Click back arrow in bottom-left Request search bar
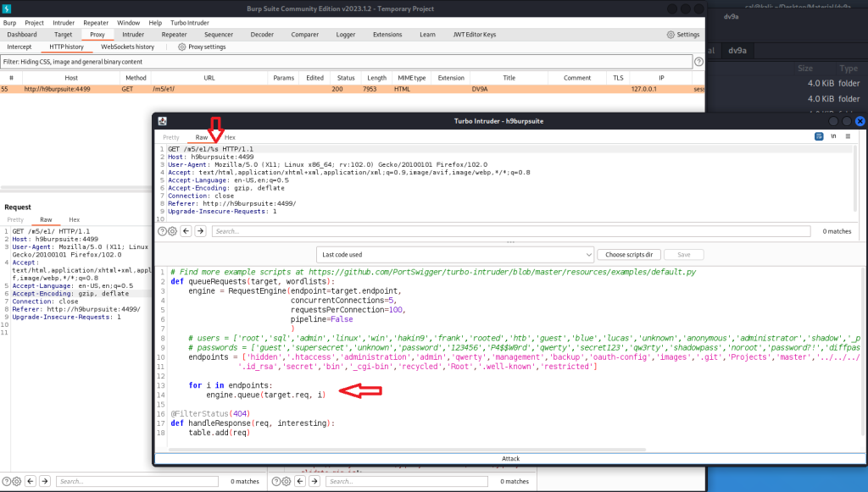Screen dimensions: 868x492 point(31,482)
